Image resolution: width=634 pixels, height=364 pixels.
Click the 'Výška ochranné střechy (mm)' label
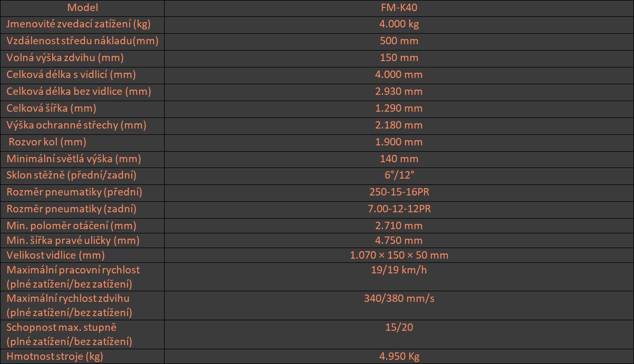pos(76,125)
